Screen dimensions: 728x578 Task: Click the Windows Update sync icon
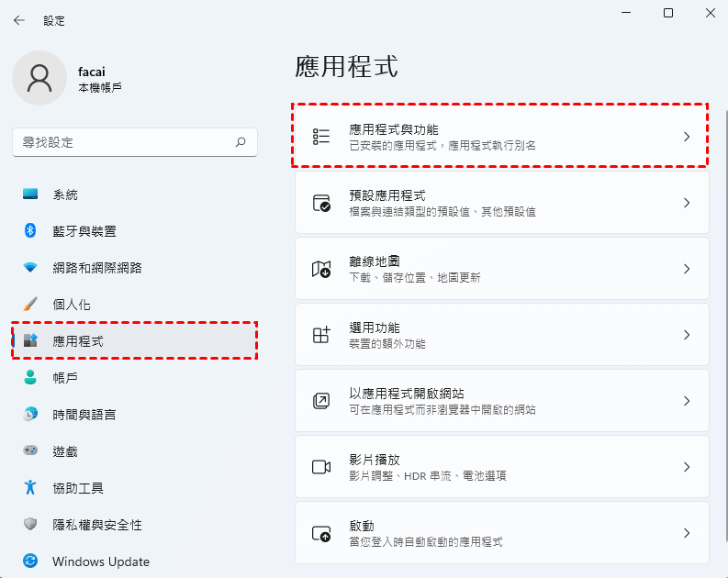[30, 561]
